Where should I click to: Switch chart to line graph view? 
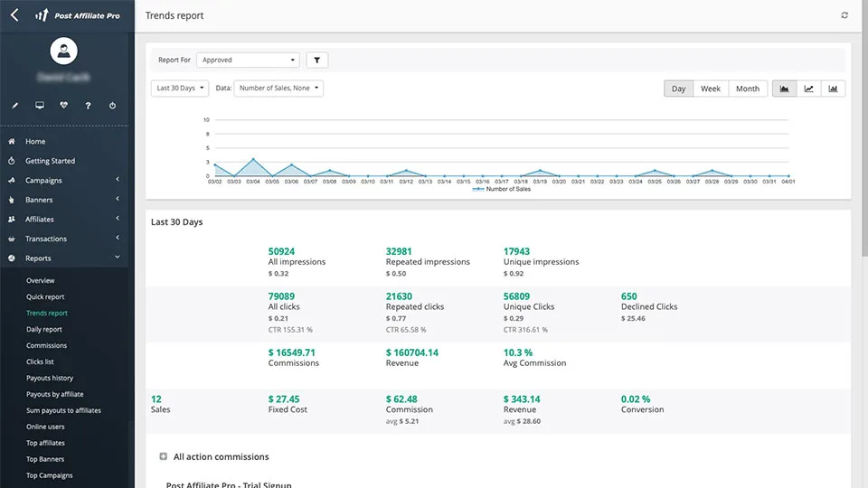click(808, 89)
